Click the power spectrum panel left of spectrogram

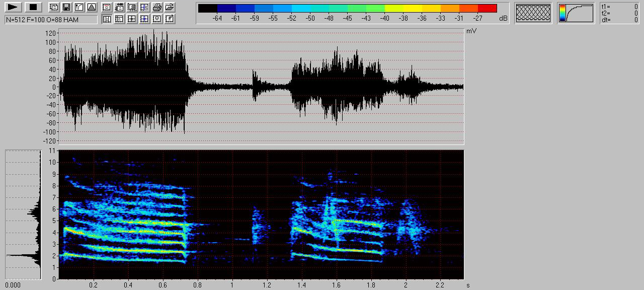tap(23, 214)
